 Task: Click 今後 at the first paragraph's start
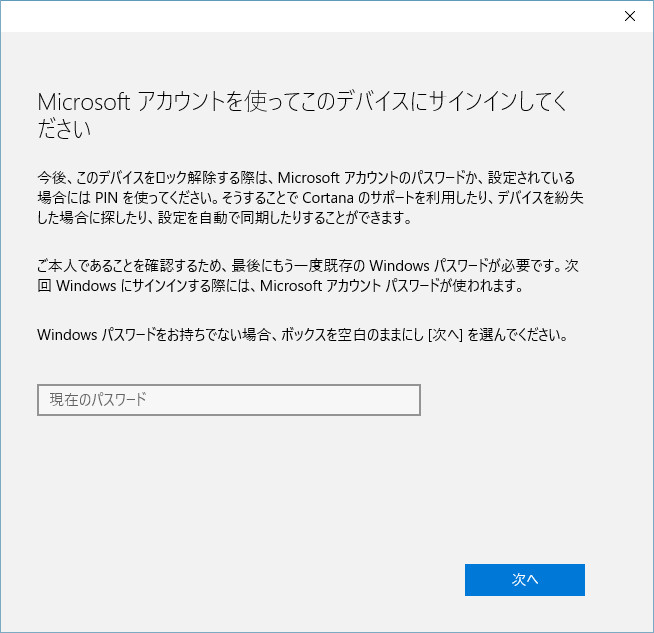coord(50,175)
